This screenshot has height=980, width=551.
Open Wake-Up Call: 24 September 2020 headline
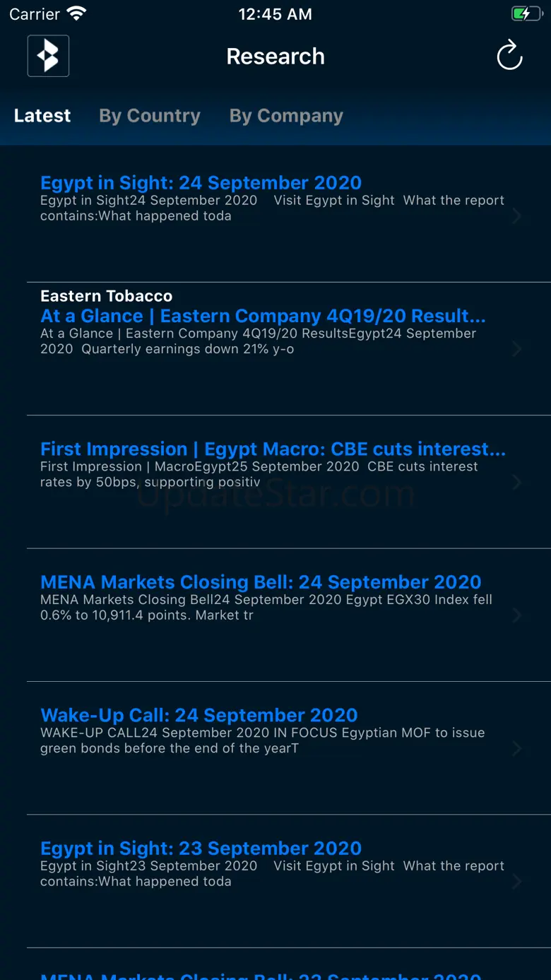[199, 715]
